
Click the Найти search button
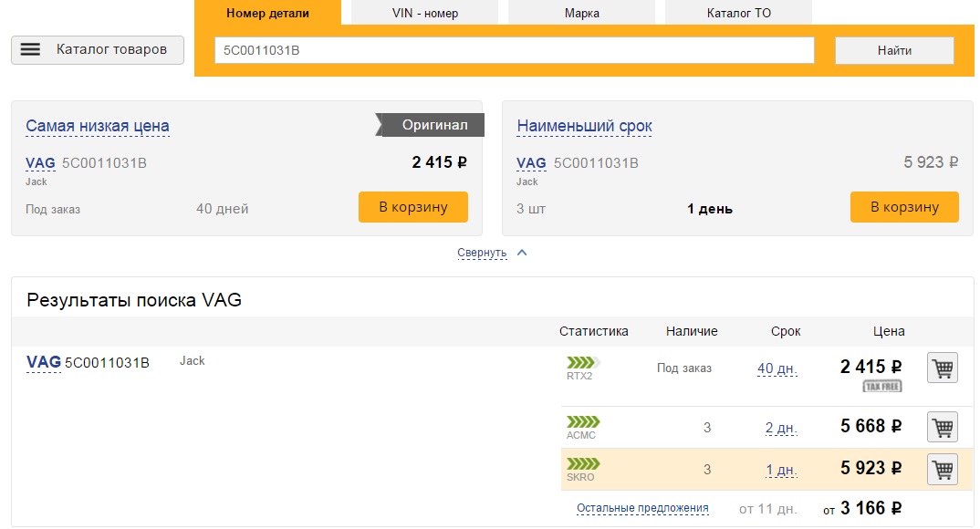[x=894, y=50]
